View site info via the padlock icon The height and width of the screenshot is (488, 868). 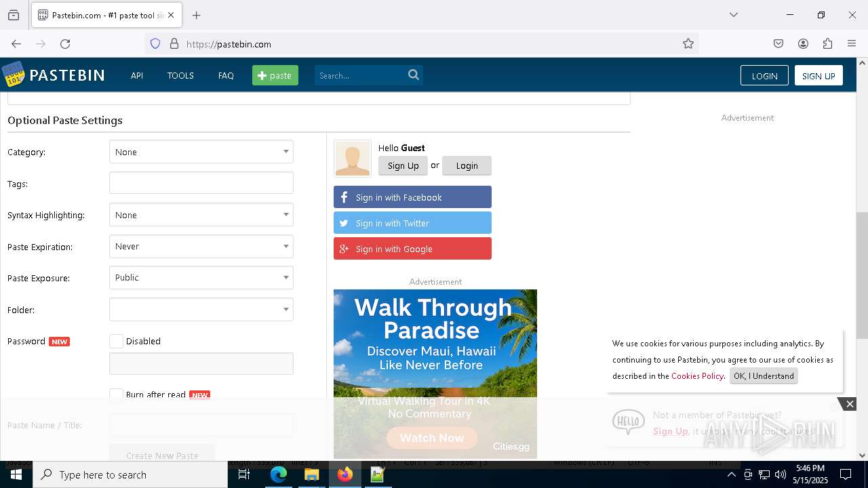(x=174, y=44)
